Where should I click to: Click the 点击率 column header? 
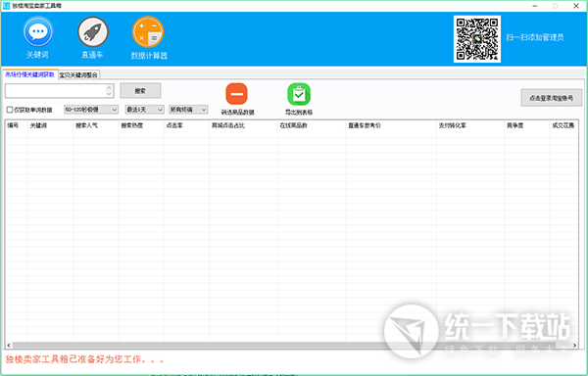[186, 125]
